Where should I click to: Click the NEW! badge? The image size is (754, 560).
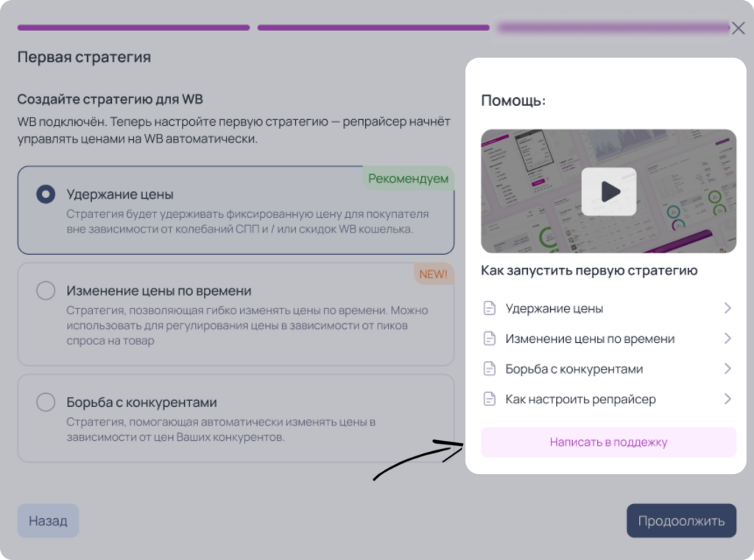[433, 274]
